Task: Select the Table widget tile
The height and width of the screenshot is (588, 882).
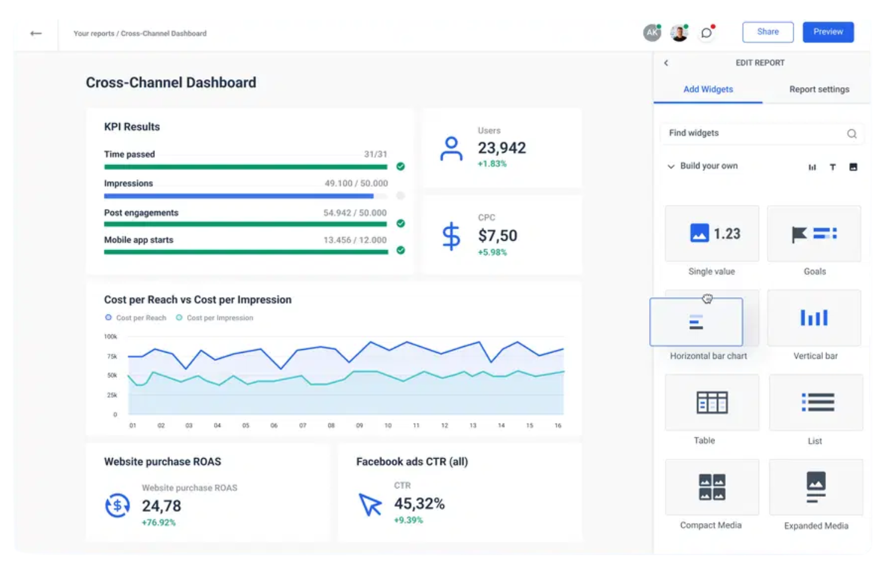Action: click(712, 403)
